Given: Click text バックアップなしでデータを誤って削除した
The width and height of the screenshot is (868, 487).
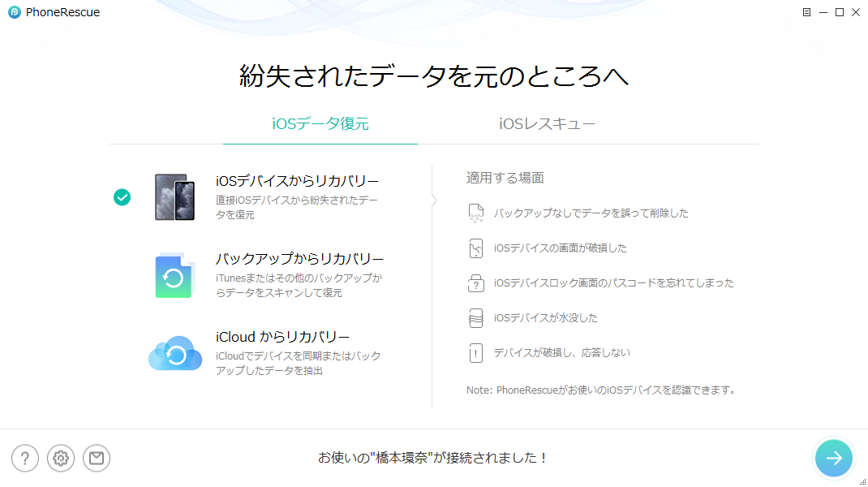Looking at the screenshot, I should [x=591, y=213].
